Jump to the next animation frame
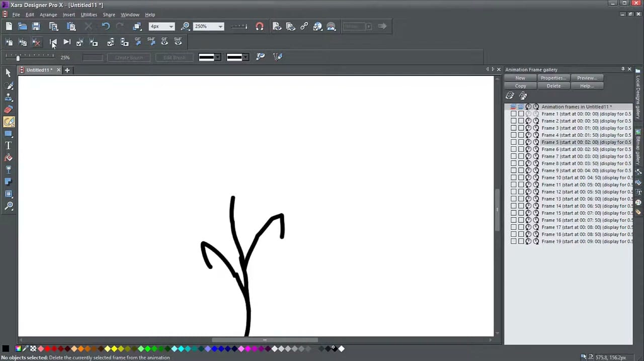Image resolution: width=644 pixels, height=361 pixels. point(67,42)
